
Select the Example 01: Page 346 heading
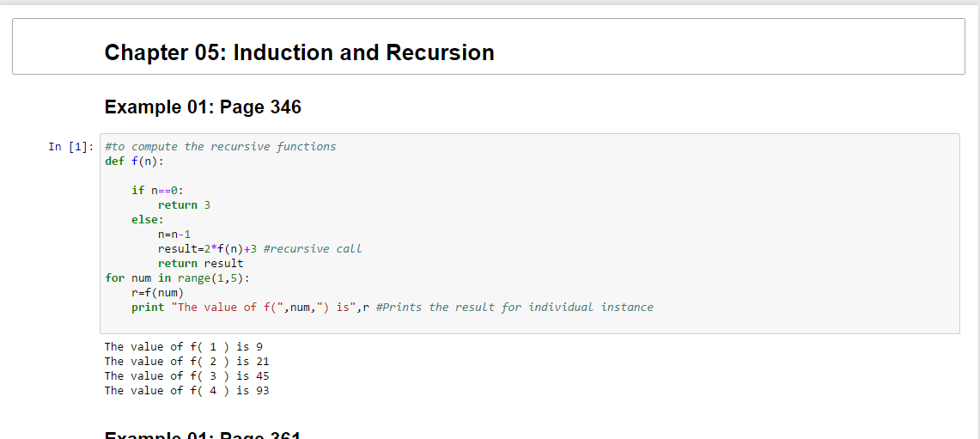(203, 107)
